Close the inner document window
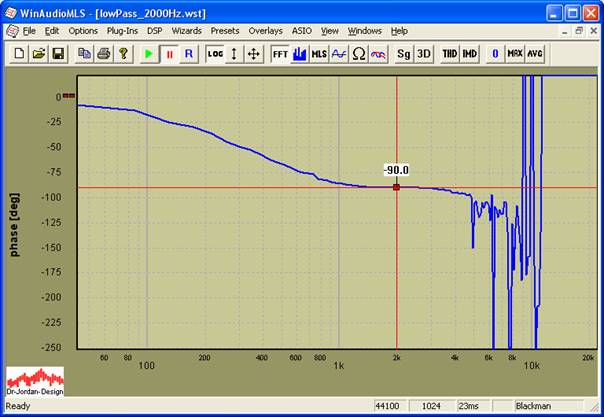 pyautogui.click(x=594, y=31)
